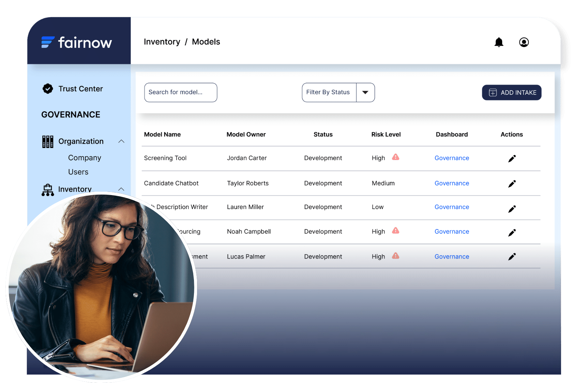Click the Inventory hierarchy icon
This screenshot has height=383, width=588.
pyautogui.click(x=48, y=190)
